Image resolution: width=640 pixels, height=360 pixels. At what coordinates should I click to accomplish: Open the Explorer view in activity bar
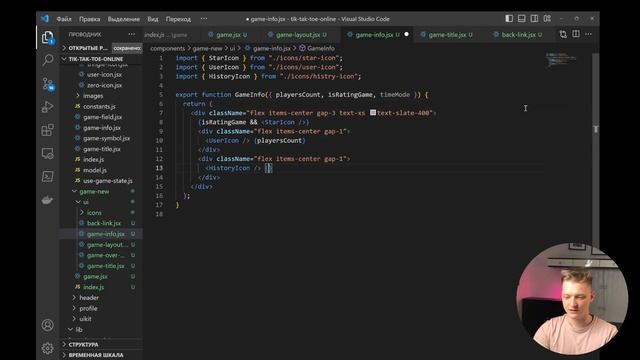(x=48, y=38)
